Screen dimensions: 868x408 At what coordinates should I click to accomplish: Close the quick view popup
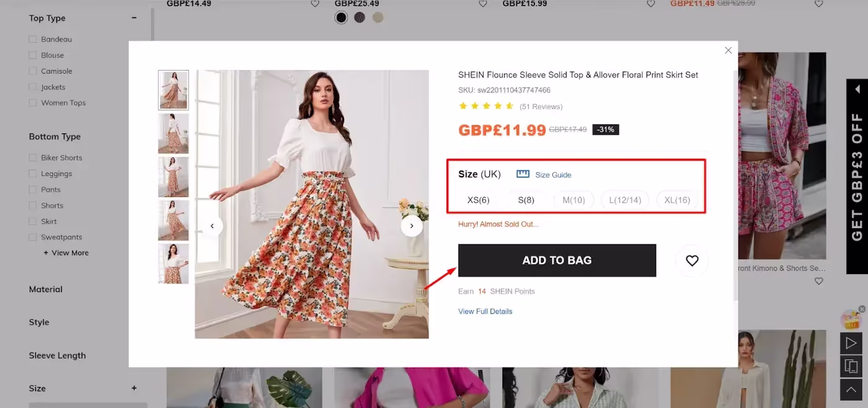tap(728, 50)
